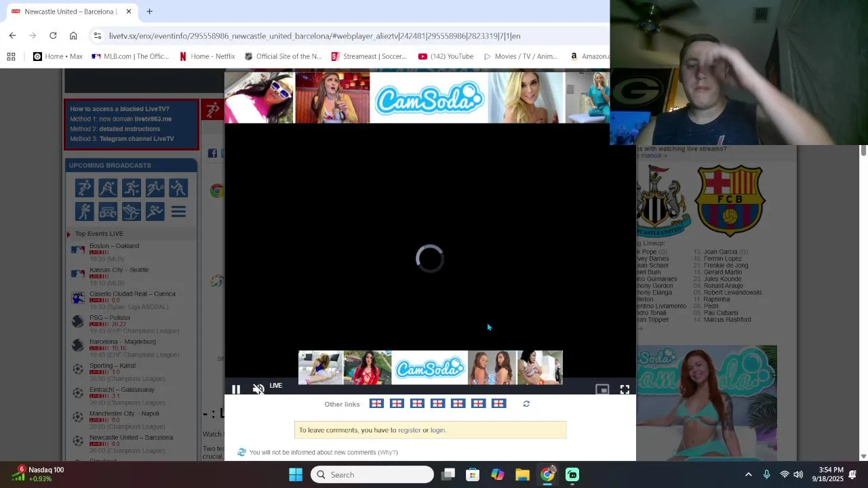
Task: Open a new browser tab
Action: click(x=149, y=12)
